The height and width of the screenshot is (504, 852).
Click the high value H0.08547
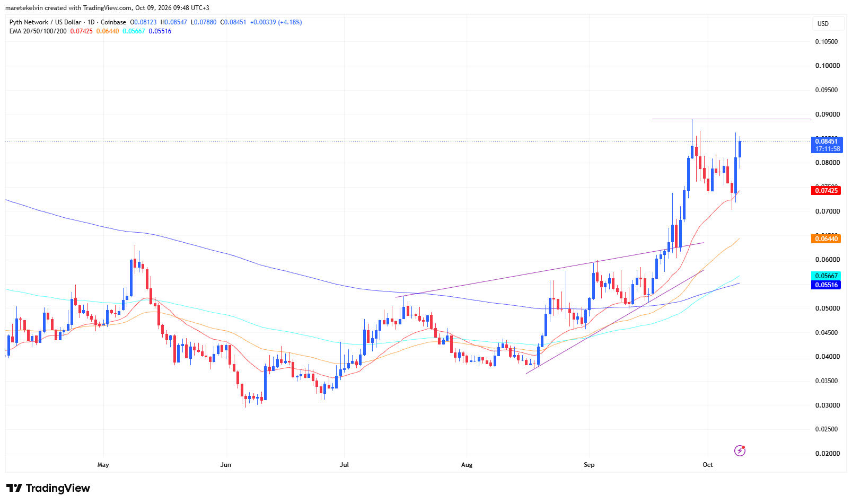tap(173, 22)
